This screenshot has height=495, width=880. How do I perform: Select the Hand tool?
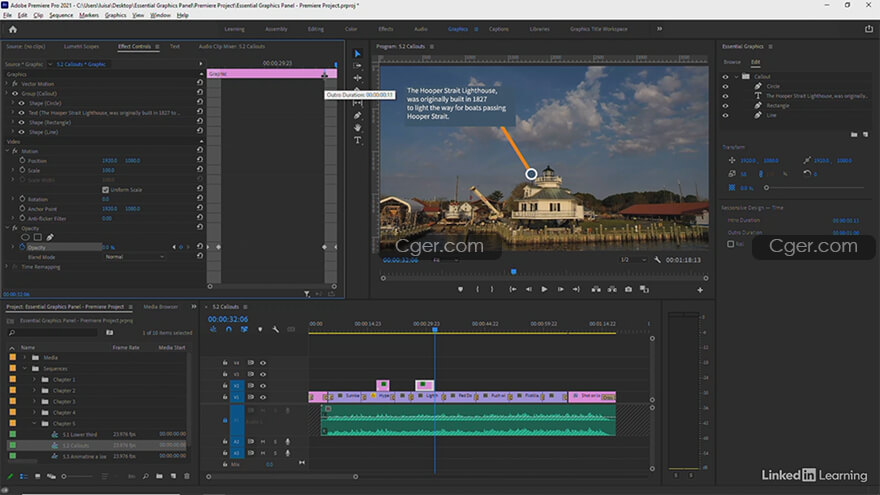pos(358,128)
